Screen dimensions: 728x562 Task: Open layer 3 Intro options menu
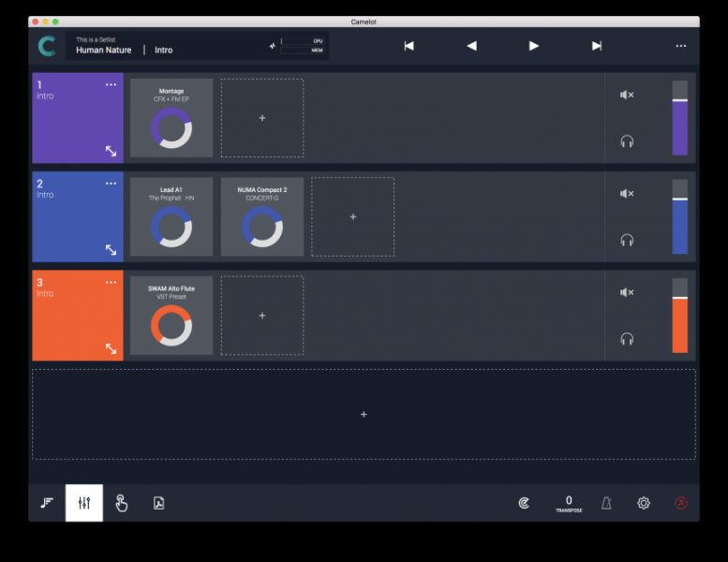[111, 282]
